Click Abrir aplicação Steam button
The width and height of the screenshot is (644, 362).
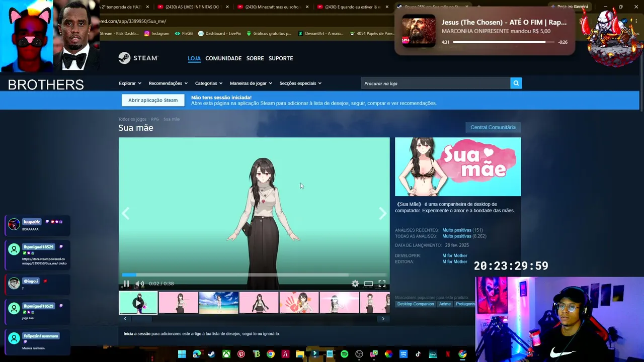(x=153, y=100)
